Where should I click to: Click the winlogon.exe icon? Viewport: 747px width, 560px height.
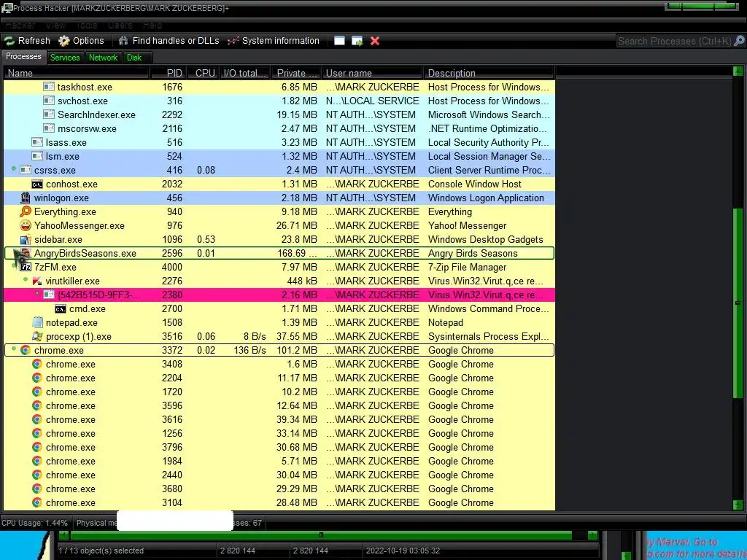(26, 198)
